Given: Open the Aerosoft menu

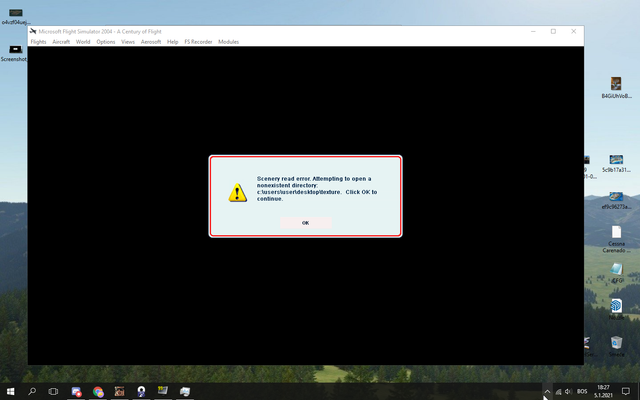Looking at the screenshot, I should click(151, 42).
